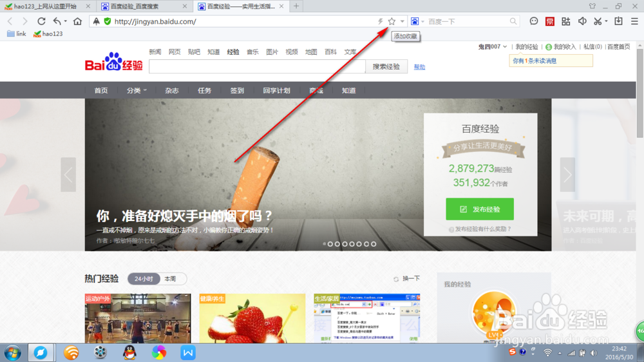This screenshot has height=362, width=644.
Task: Click 换一下 refresh link
Action: pos(406,279)
